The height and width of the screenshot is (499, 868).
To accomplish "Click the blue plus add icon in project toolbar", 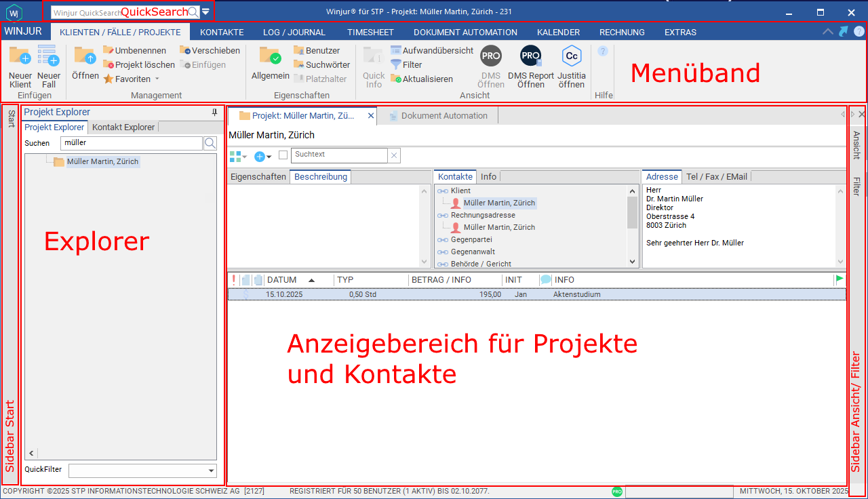I will pos(259,156).
